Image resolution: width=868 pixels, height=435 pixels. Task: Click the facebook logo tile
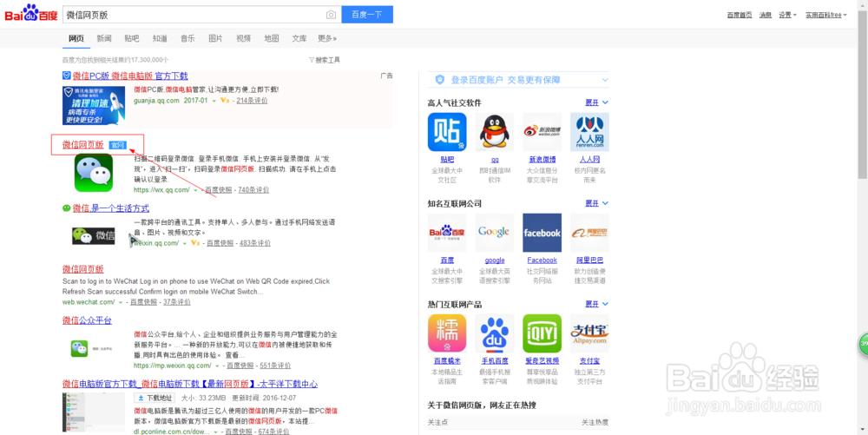(542, 233)
